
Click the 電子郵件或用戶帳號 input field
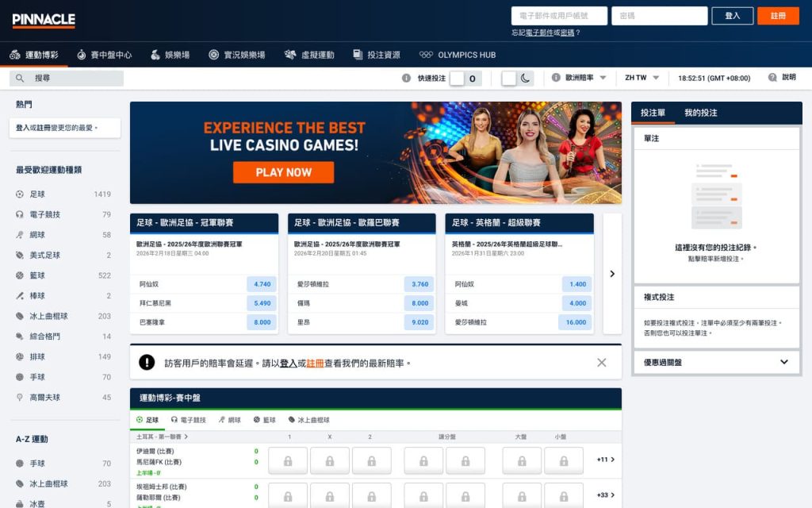pos(559,15)
